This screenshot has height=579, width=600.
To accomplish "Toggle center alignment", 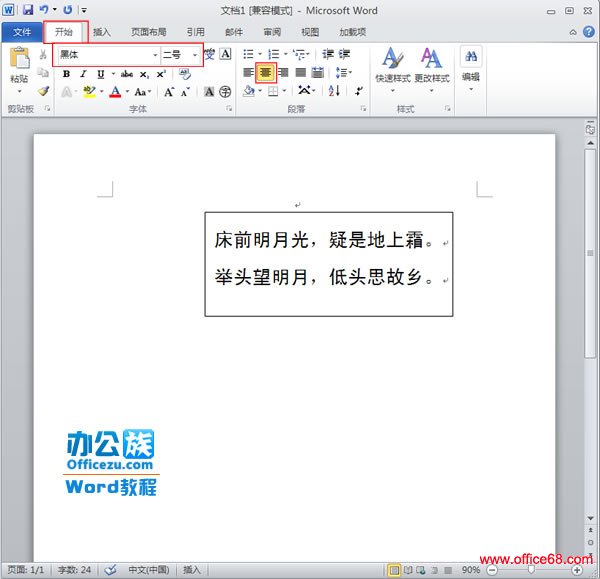I will [266, 72].
